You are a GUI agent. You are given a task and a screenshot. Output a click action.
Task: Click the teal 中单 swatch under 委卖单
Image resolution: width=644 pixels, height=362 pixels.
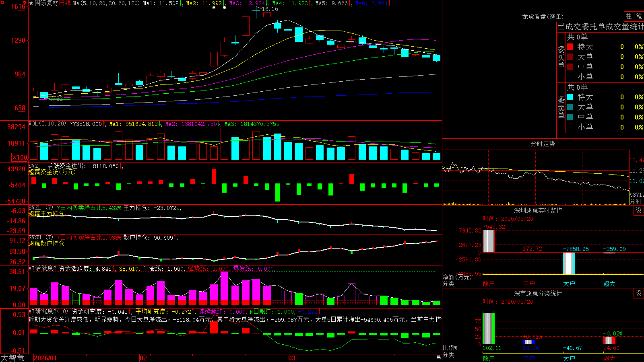point(570,117)
